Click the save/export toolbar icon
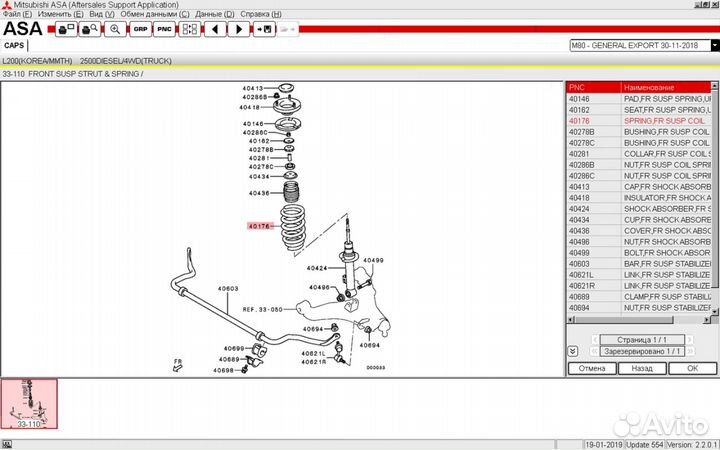The height and width of the screenshot is (450, 720). point(264,30)
